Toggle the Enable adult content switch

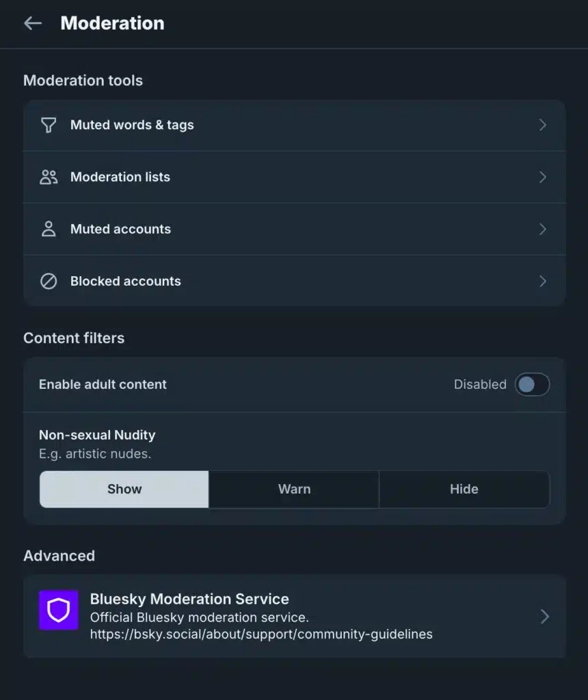click(x=532, y=384)
